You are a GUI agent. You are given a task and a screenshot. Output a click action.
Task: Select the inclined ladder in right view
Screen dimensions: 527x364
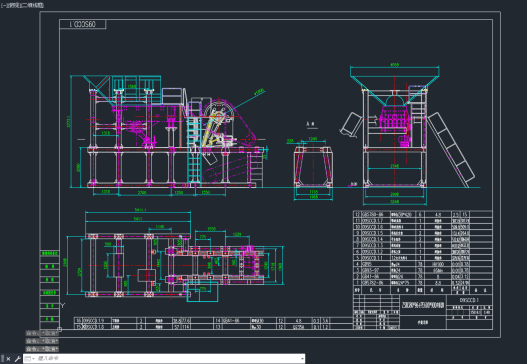click(450, 150)
